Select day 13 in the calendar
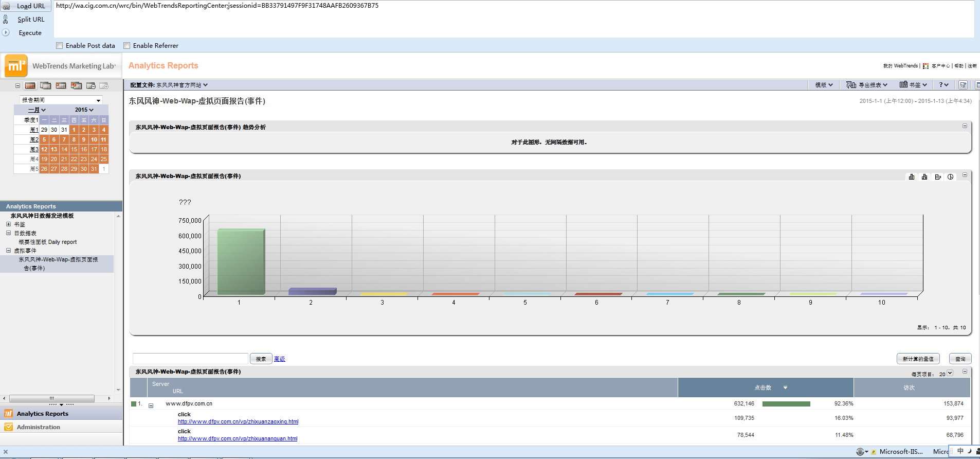 click(54, 149)
